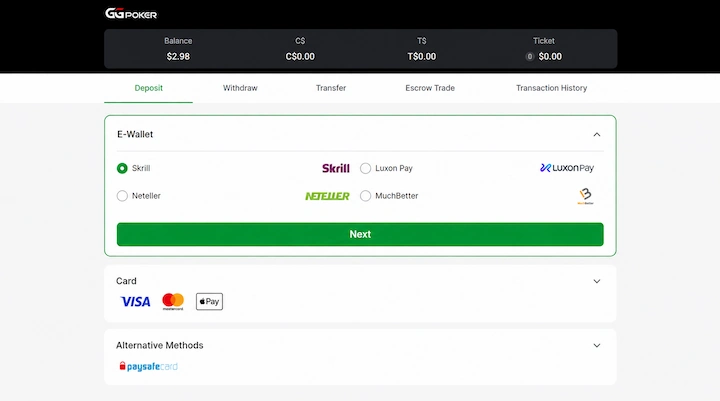Click the MuchBetter brand logo
This screenshot has width=720, height=401.
[585, 196]
